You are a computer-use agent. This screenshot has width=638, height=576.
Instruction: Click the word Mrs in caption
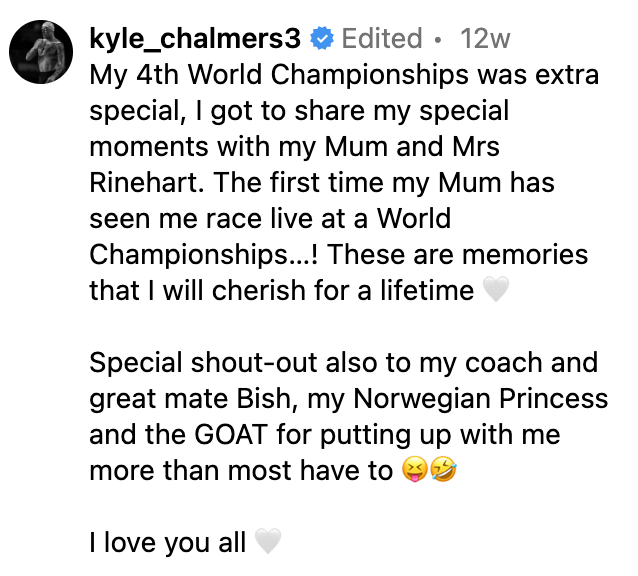click(476, 147)
